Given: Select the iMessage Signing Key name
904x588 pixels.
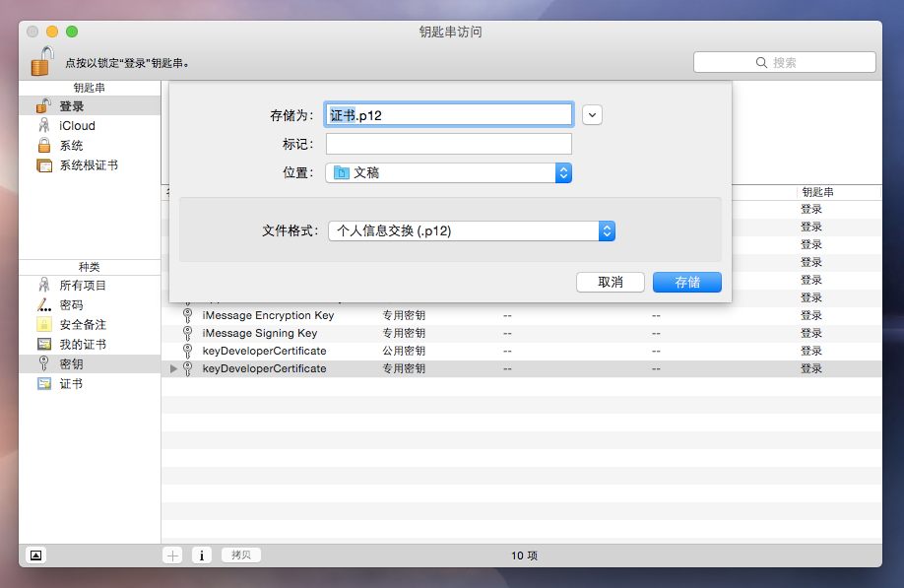Looking at the screenshot, I should (260, 333).
